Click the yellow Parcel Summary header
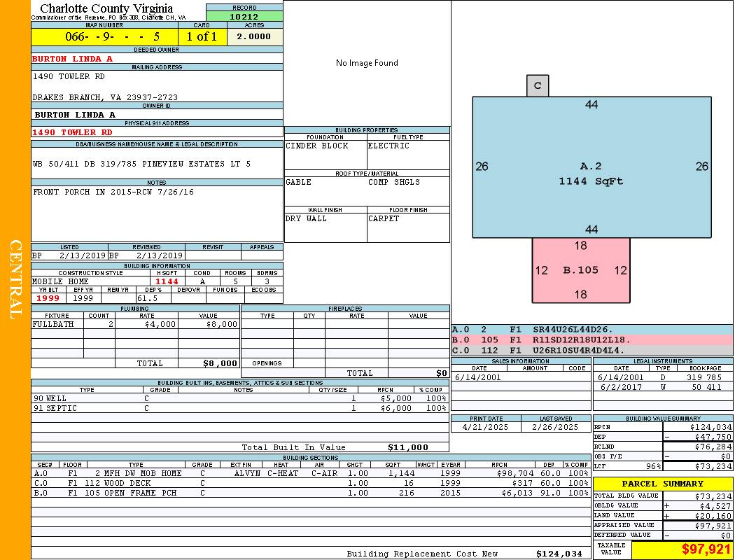The width and height of the screenshot is (735, 560). coord(662,484)
